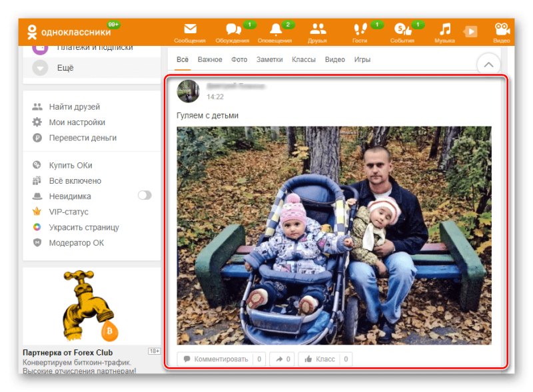
Task: Open the Партнерка от Forex Club ad link
Action: 68,352
